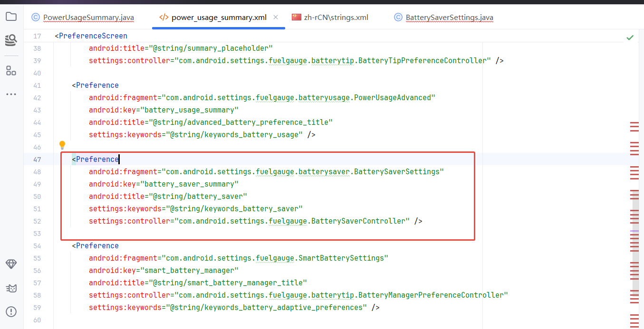The image size is (644, 329).
Task: Click the PowerUsageAdvanced fragment value
Action: pyautogui.click(x=298, y=98)
